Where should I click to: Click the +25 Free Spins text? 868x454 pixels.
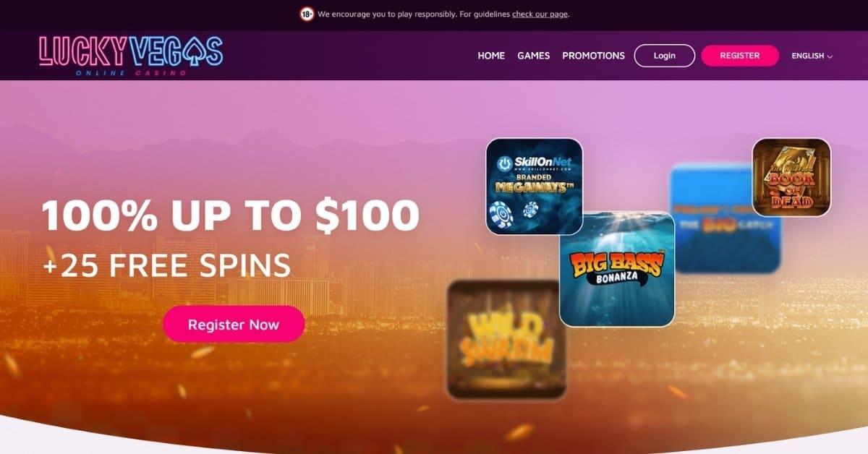[x=167, y=265]
